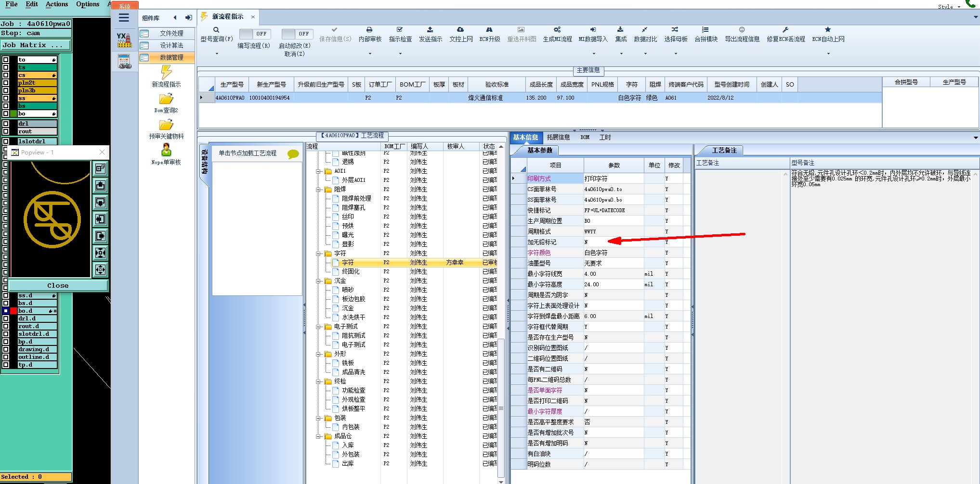Switch to 工时 tab
Image resolution: width=980 pixels, height=484 pixels.
click(605, 138)
